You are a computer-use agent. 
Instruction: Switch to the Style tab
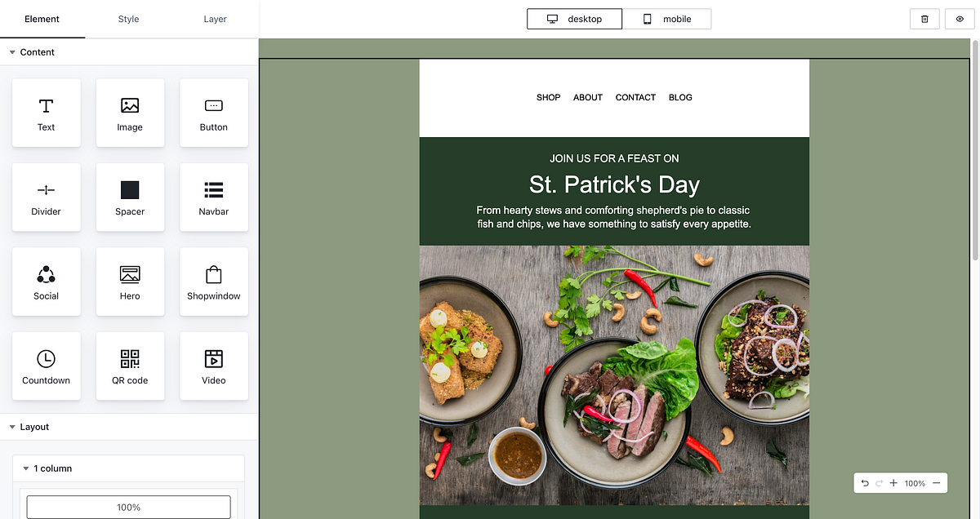(127, 19)
